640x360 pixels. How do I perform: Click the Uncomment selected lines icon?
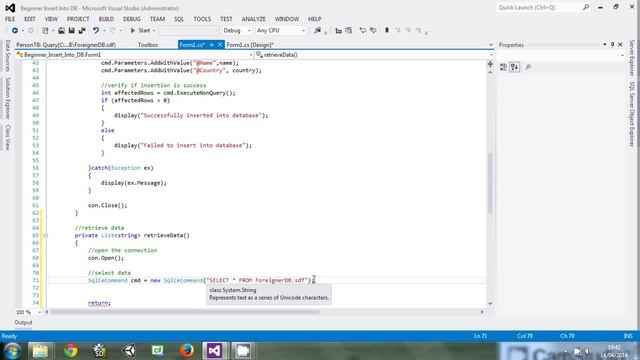click(x=373, y=31)
